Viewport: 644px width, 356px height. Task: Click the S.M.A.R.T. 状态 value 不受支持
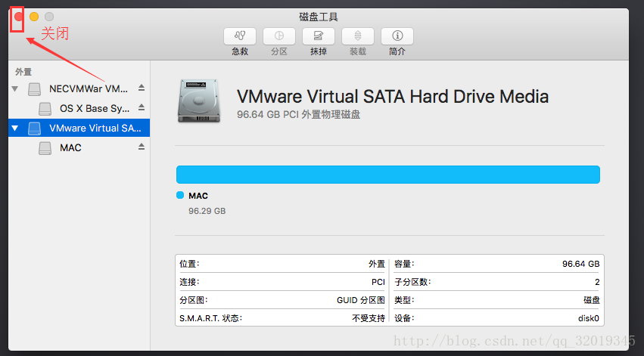(x=369, y=318)
